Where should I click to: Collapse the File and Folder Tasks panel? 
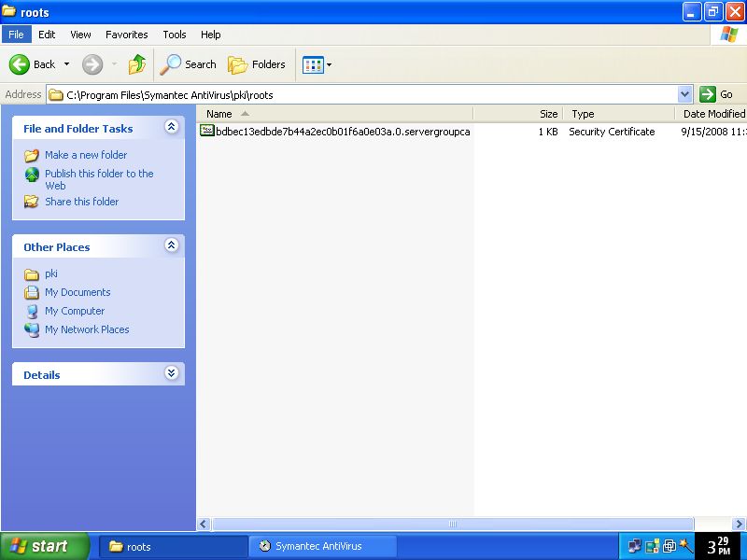coord(172,127)
